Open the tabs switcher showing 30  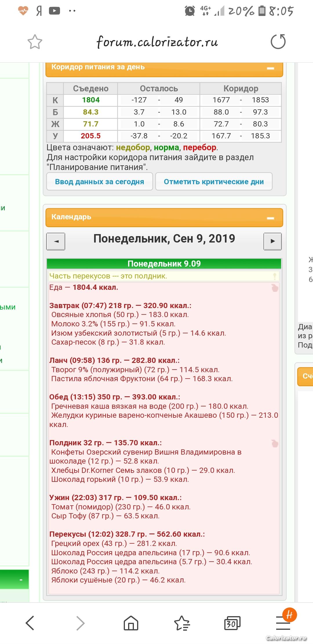pos(232,623)
